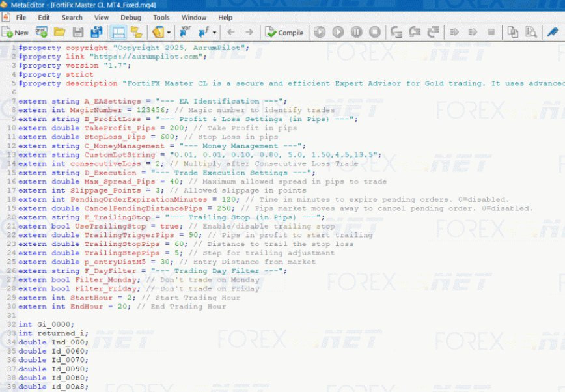The width and height of the screenshot is (565, 392).
Task: Stop debugging with the stop icon
Action: click(374, 32)
